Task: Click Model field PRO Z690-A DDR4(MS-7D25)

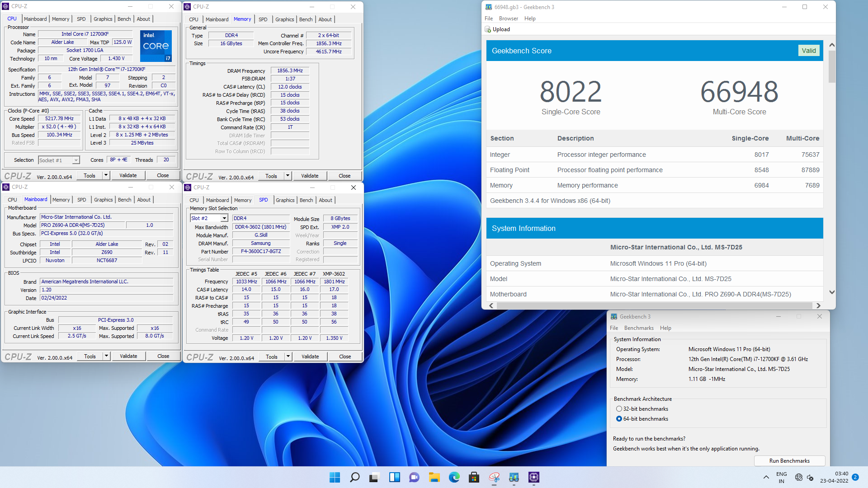Action: (x=82, y=225)
